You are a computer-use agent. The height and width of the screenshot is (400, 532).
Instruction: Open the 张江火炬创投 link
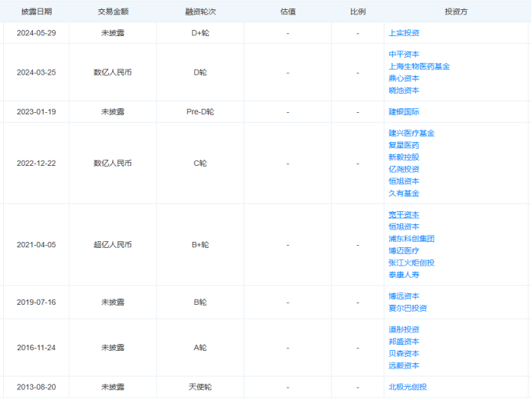click(411, 263)
